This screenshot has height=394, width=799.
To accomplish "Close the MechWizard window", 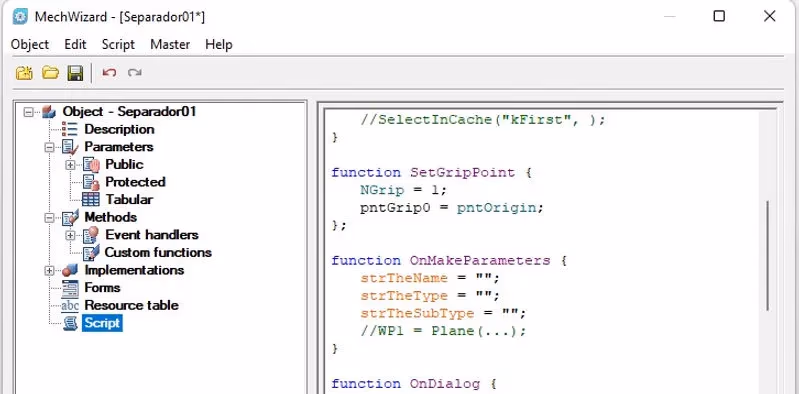I will tap(769, 16).
